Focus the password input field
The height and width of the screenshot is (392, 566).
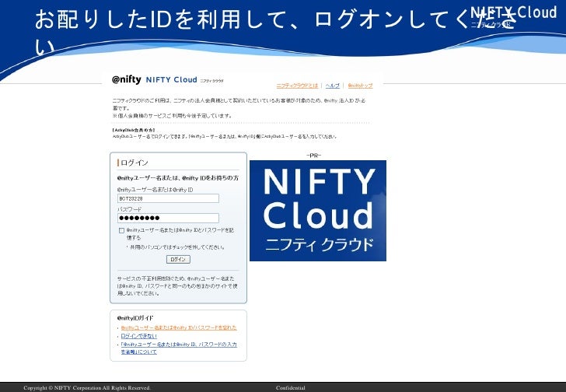coord(168,218)
